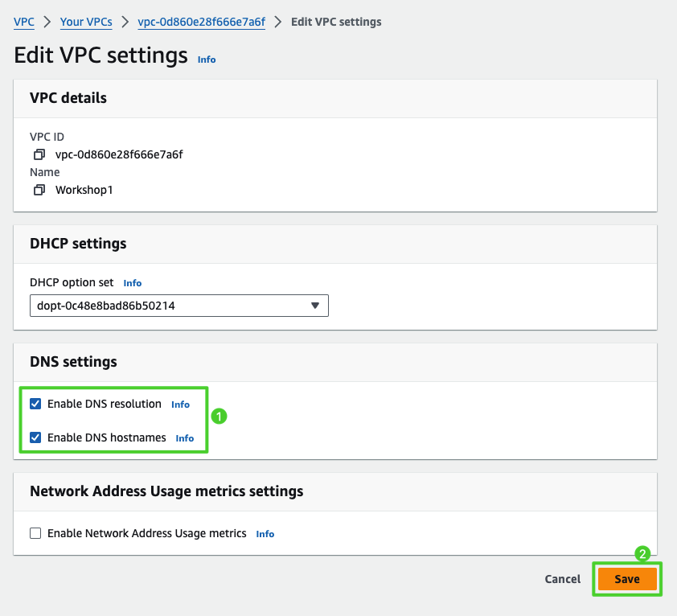The image size is (677, 616).
Task: Enable Network Address Usage metrics
Action: 35,533
